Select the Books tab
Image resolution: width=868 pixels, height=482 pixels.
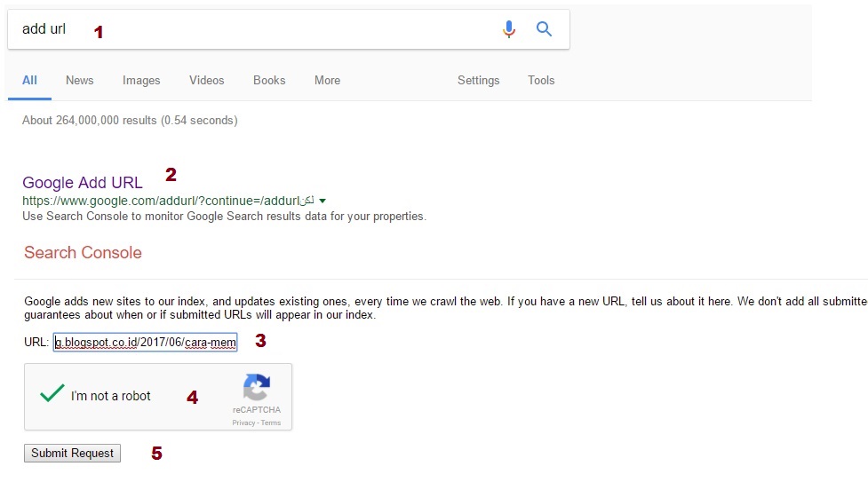tap(269, 80)
